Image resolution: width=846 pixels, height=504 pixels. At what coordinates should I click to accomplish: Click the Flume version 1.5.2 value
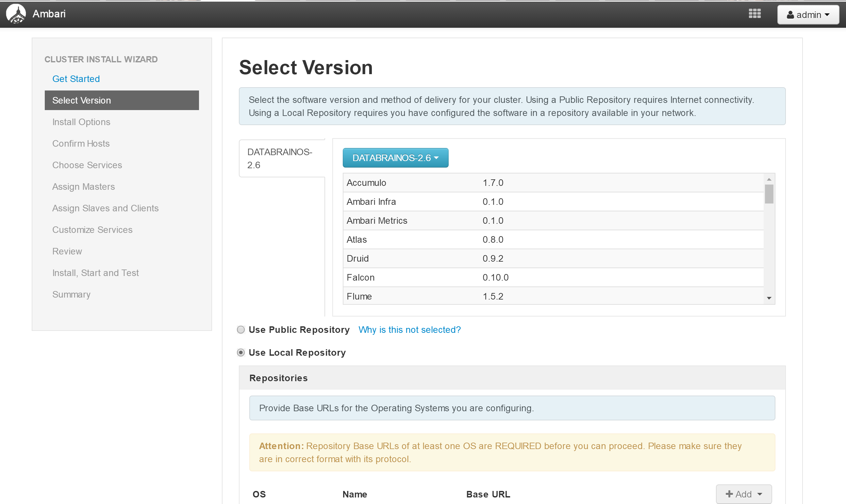pyautogui.click(x=493, y=297)
